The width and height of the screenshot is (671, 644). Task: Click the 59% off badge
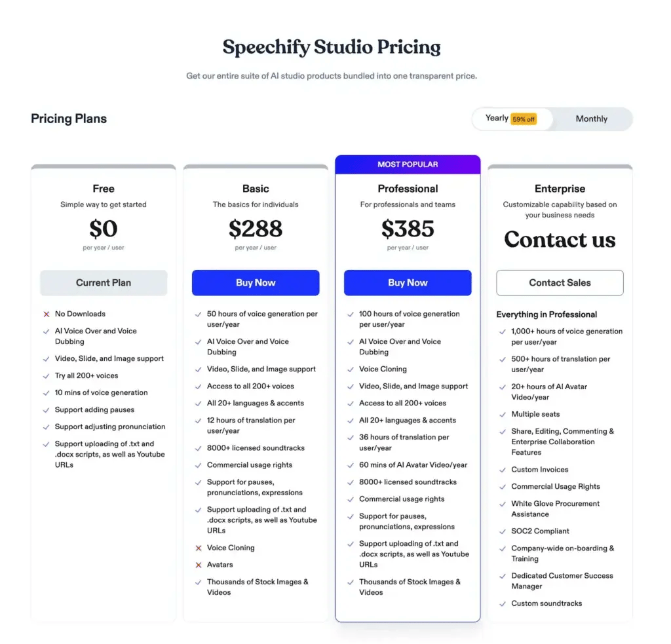click(524, 119)
